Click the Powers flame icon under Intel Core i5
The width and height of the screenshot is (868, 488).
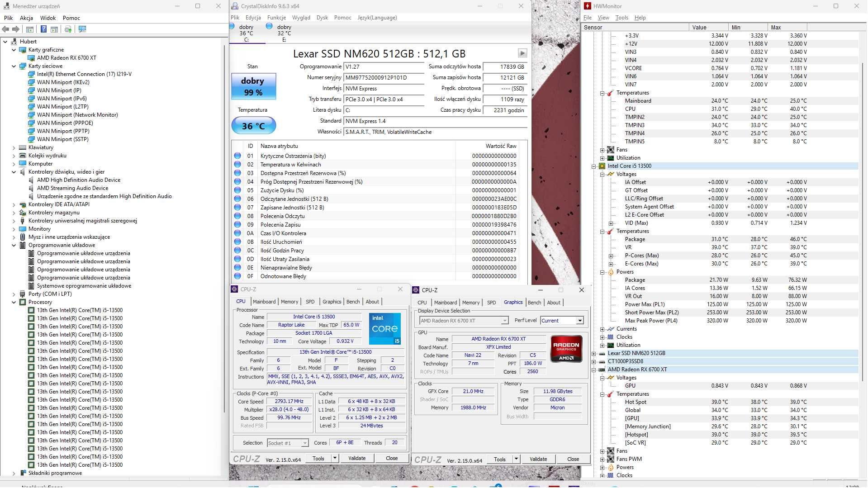[611, 272]
